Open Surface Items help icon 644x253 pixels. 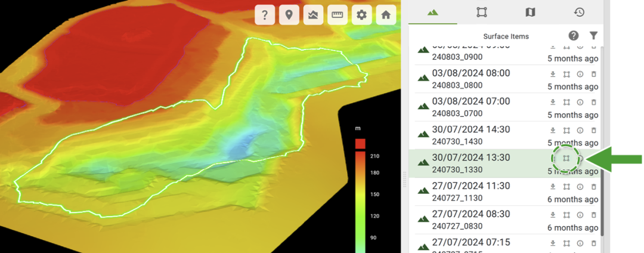click(574, 36)
